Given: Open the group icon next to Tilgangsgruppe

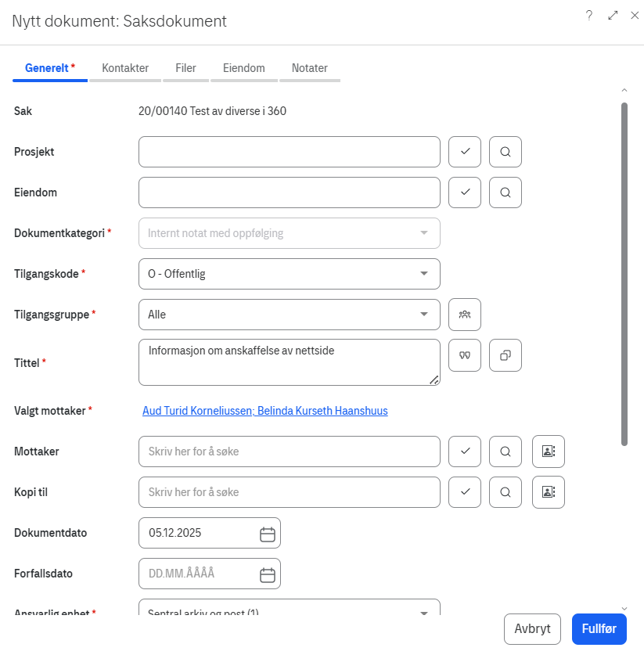Looking at the screenshot, I should [x=465, y=315].
